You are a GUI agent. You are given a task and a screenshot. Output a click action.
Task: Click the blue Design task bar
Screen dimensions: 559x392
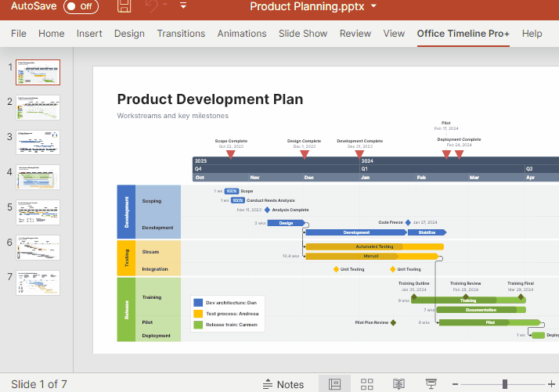(x=287, y=223)
